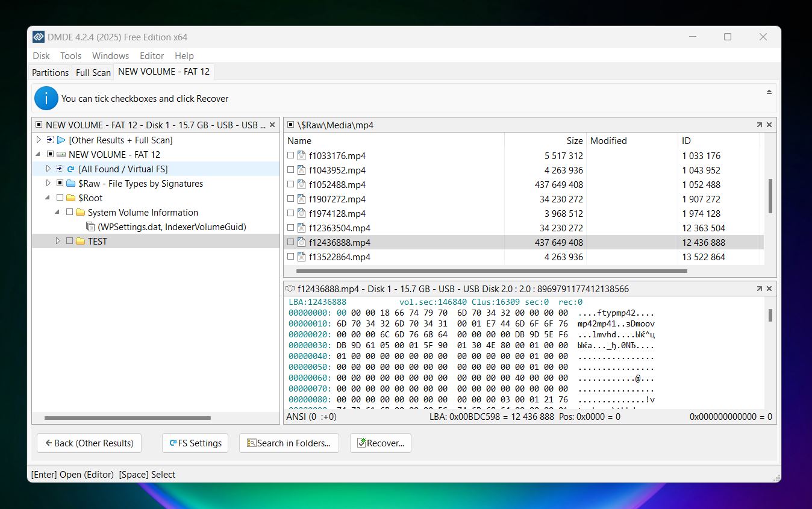
Task: Click the blue folder icon of $Raw
Action: 70,184
